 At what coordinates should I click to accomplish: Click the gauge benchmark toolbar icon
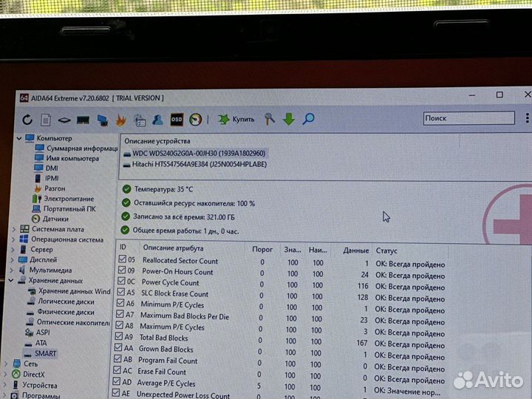coord(196,119)
